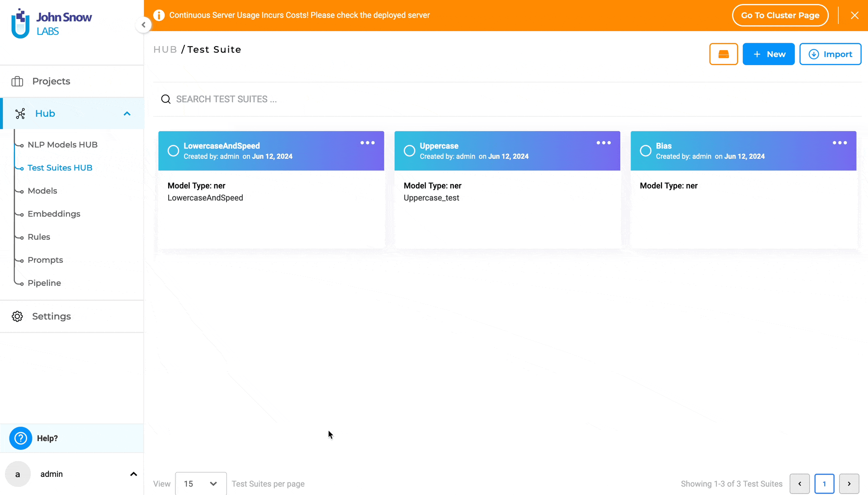Click the Go To Cluster Page button
This screenshot has width=868, height=495.
[x=780, y=15]
